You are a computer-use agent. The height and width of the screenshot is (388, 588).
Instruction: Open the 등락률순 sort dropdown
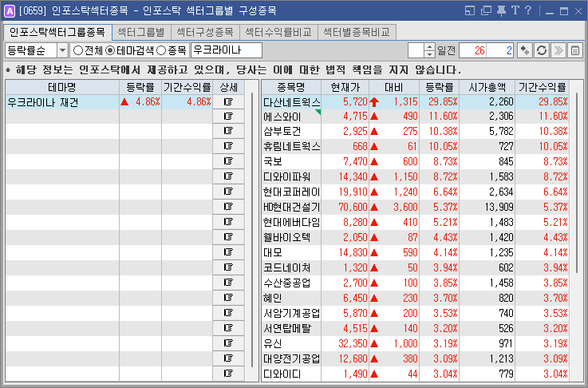pyautogui.click(x=62, y=50)
